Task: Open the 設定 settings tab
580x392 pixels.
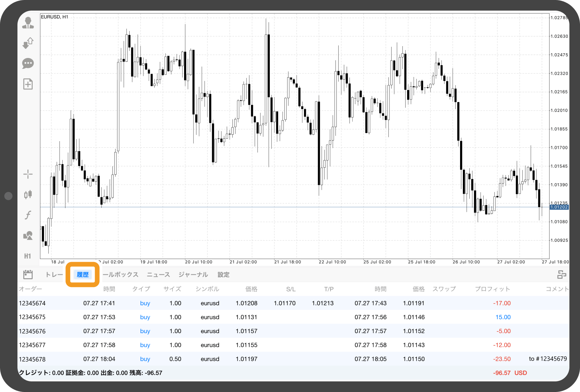Action: (x=223, y=275)
